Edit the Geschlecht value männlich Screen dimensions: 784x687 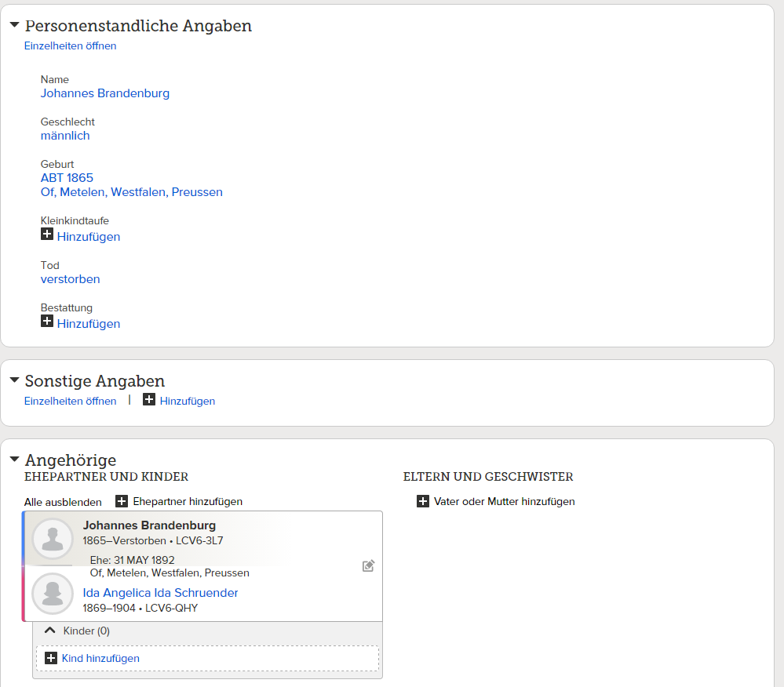[65, 136]
